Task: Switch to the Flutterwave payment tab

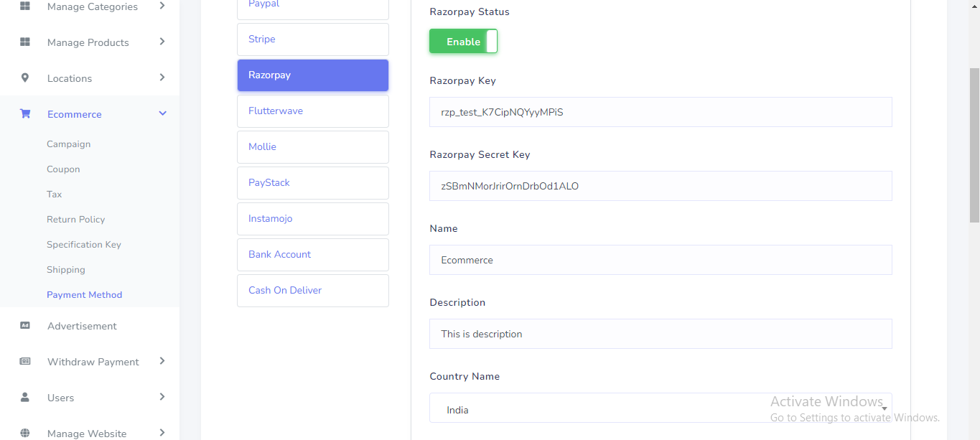Action: [x=312, y=111]
